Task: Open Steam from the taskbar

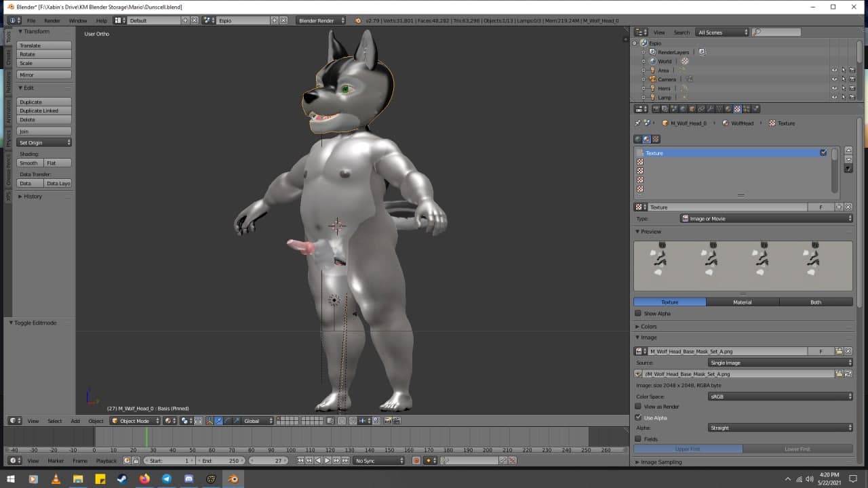Action: coord(122,479)
